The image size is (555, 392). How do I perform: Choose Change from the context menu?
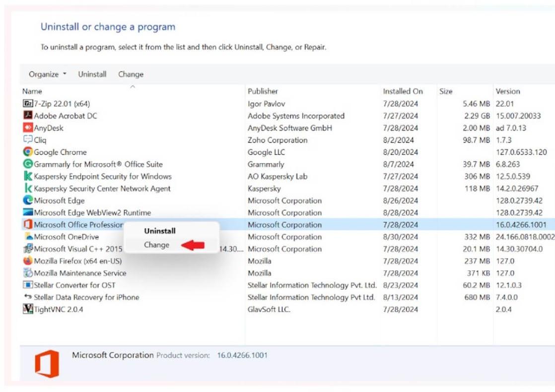point(156,245)
